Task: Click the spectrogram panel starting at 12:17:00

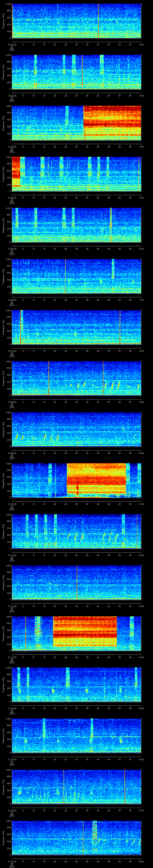Action: click(x=76, y=838)
